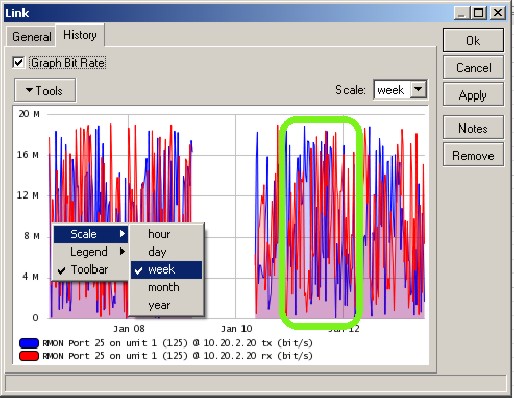Close the Link window
This screenshot has width=514, height=398.
[498, 13]
